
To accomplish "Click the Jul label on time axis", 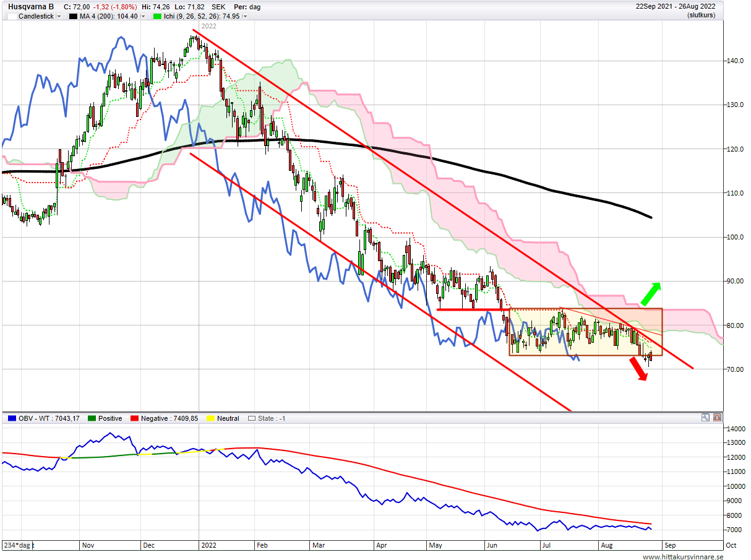I will click(546, 545).
